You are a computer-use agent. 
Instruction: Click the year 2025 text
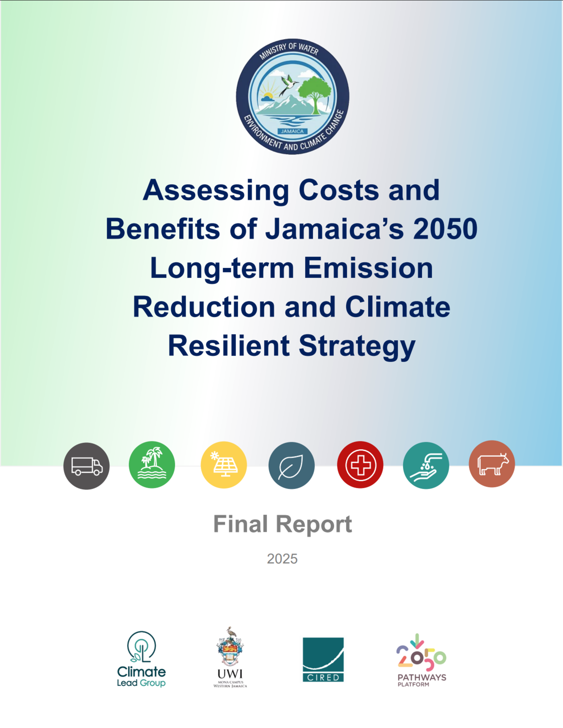(282, 559)
